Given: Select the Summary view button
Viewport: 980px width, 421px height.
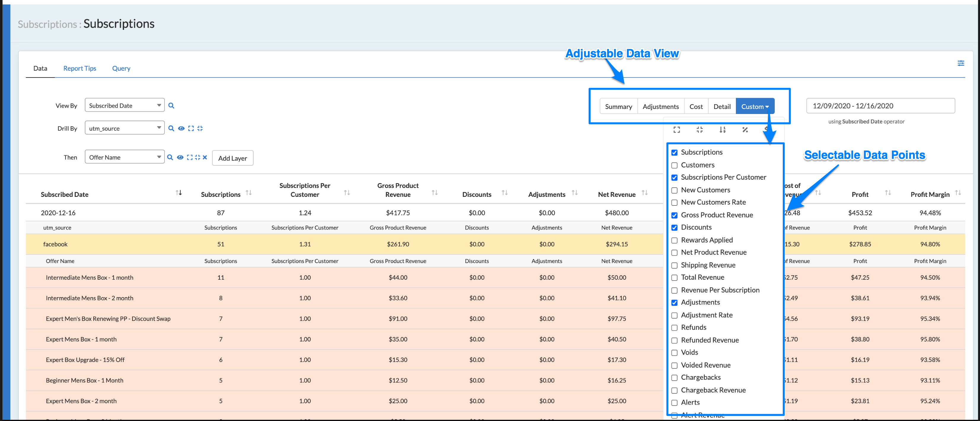Looking at the screenshot, I should coord(618,107).
